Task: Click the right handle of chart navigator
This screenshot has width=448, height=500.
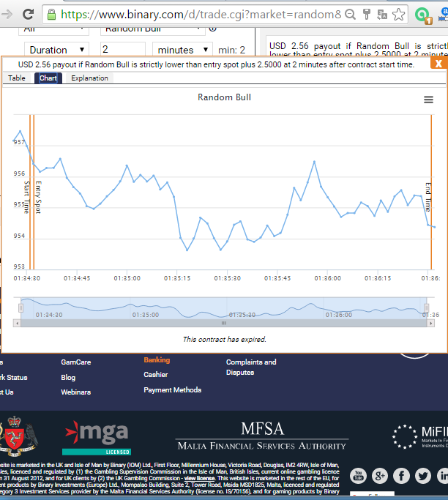Action: (426, 307)
